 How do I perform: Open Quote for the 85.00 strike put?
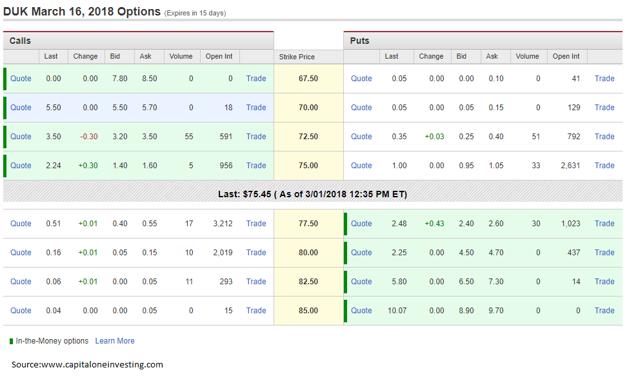coord(361,310)
